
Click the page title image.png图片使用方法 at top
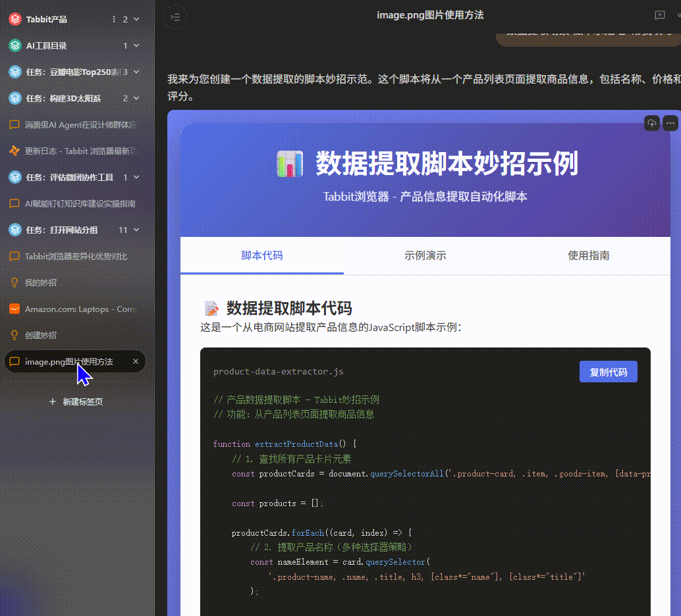click(x=430, y=15)
